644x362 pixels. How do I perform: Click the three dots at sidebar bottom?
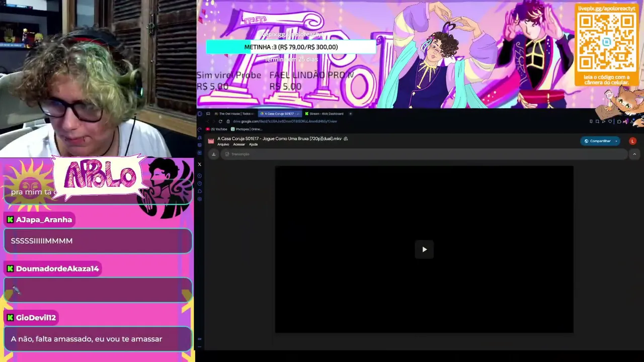[199, 346]
